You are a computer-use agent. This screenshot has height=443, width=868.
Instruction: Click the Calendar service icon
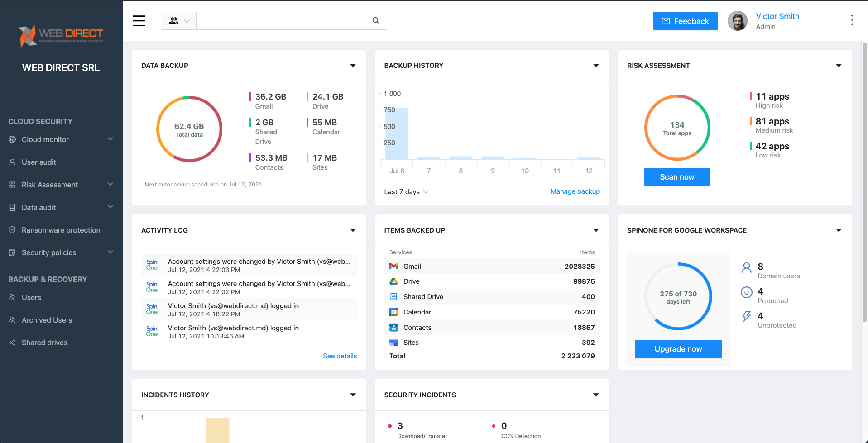[x=393, y=312]
